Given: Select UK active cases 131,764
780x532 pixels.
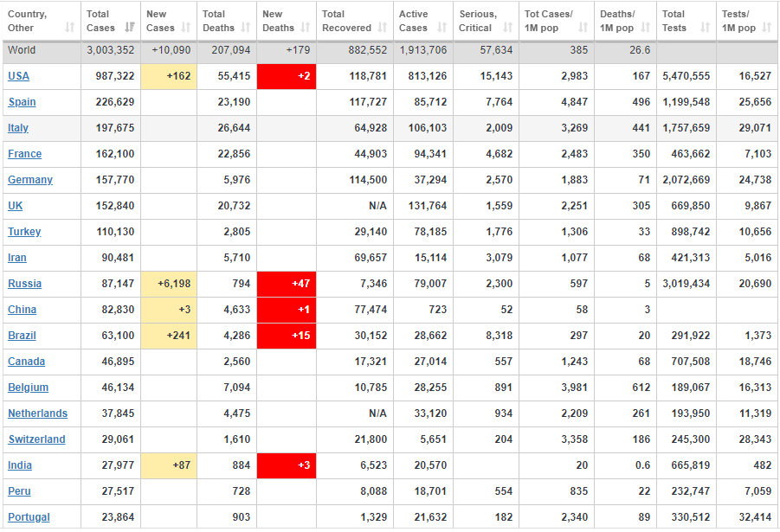Looking at the screenshot, I should 428,205.
